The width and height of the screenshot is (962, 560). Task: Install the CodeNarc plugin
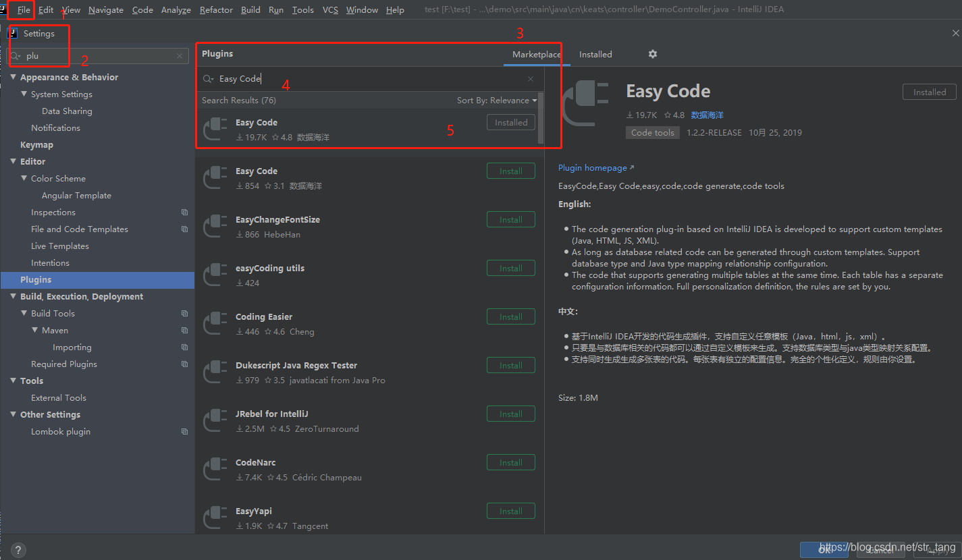511,463
